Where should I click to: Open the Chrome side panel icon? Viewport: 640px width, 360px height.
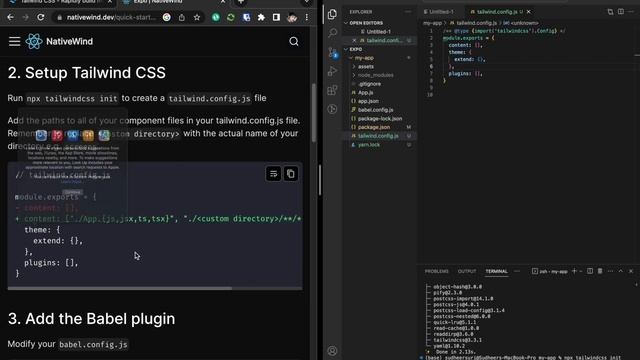coord(276,17)
